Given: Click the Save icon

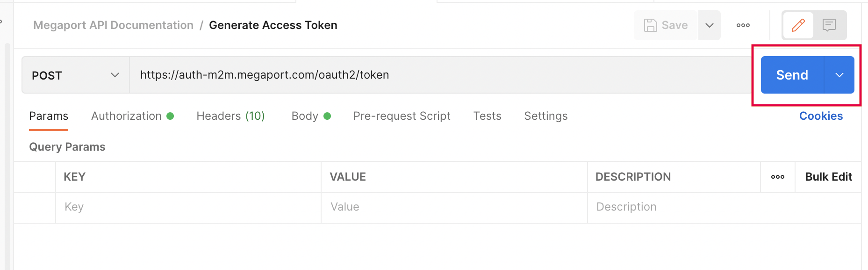Looking at the screenshot, I should pos(652,25).
